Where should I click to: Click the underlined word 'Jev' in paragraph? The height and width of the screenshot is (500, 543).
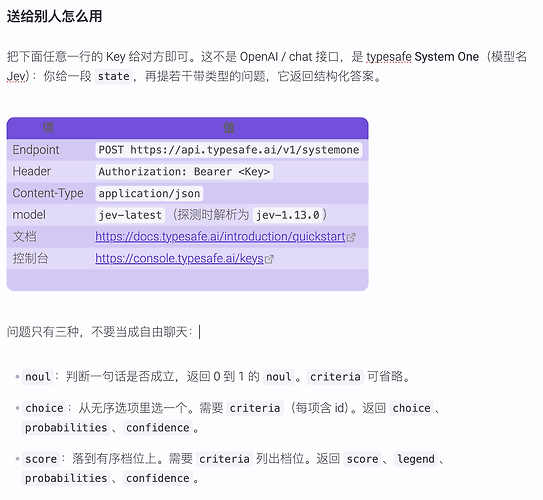click(x=16, y=77)
